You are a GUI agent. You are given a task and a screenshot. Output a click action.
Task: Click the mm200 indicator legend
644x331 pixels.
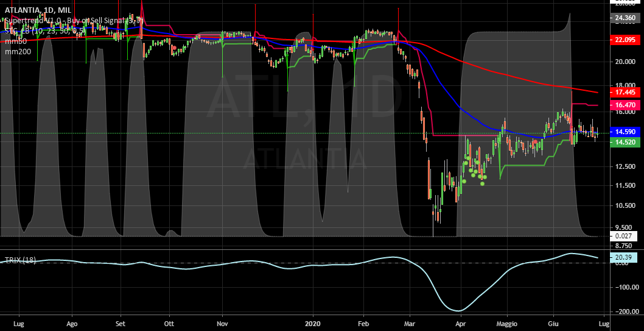pyautogui.click(x=18, y=52)
